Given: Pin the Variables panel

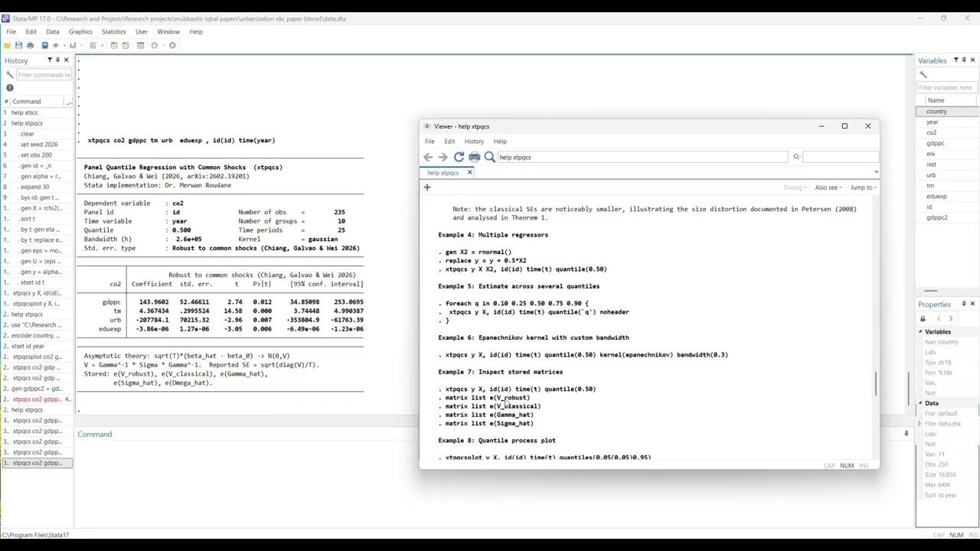Looking at the screenshot, I should (x=964, y=60).
